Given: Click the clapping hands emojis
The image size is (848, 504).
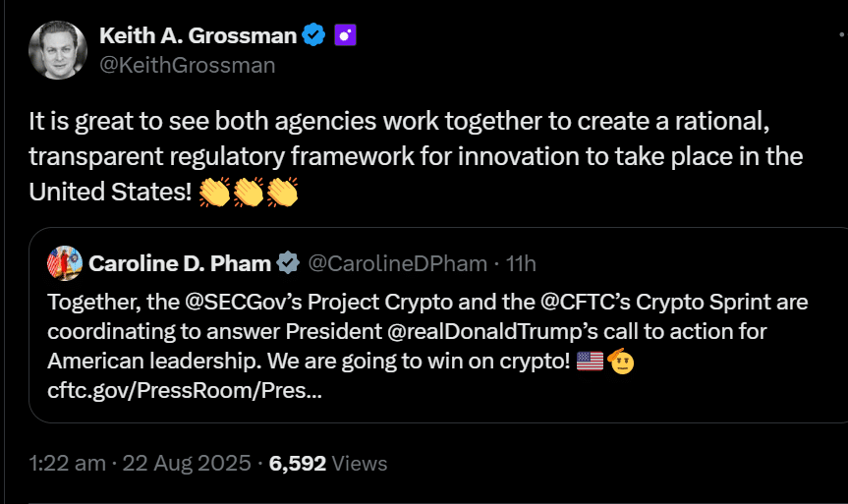Looking at the screenshot, I should pos(248,191).
